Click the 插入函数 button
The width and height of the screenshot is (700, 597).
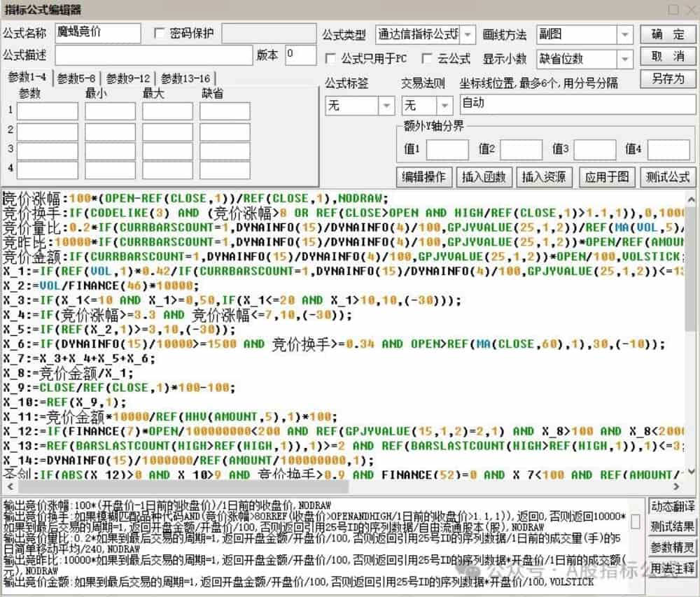click(484, 177)
